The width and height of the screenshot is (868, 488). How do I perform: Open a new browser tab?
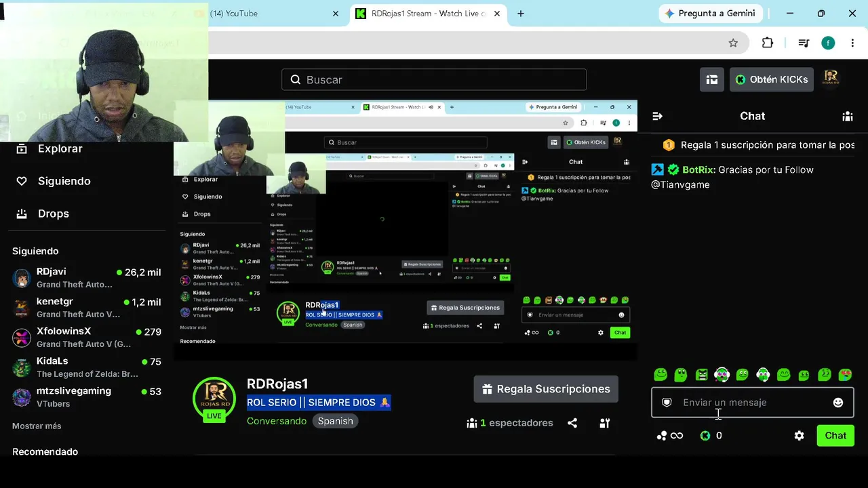point(521,14)
